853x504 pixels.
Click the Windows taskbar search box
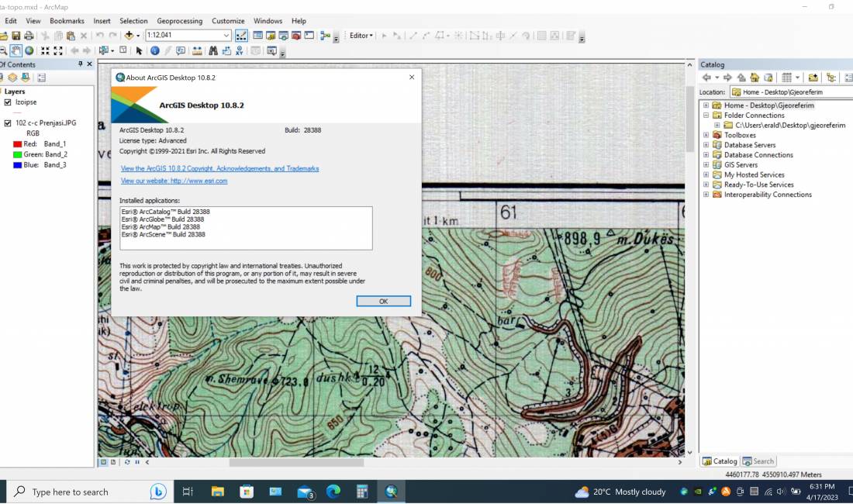click(90, 492)
